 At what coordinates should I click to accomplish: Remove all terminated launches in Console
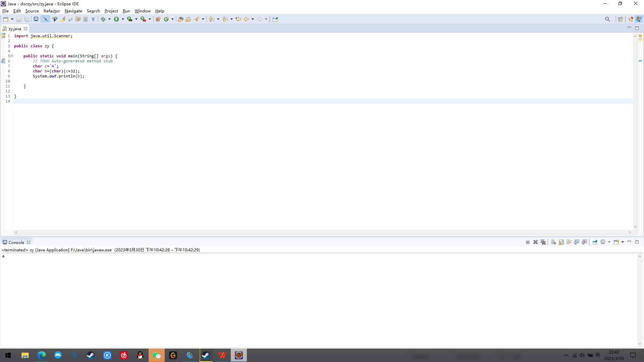tap(543, 242)
